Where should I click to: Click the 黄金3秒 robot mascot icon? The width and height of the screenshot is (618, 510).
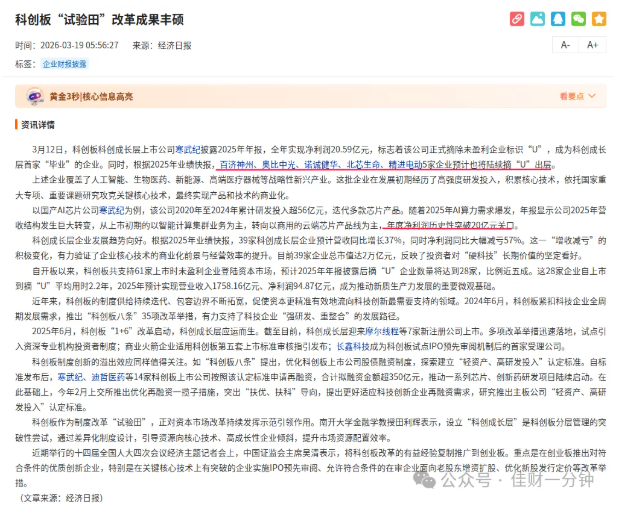(35, 96)
